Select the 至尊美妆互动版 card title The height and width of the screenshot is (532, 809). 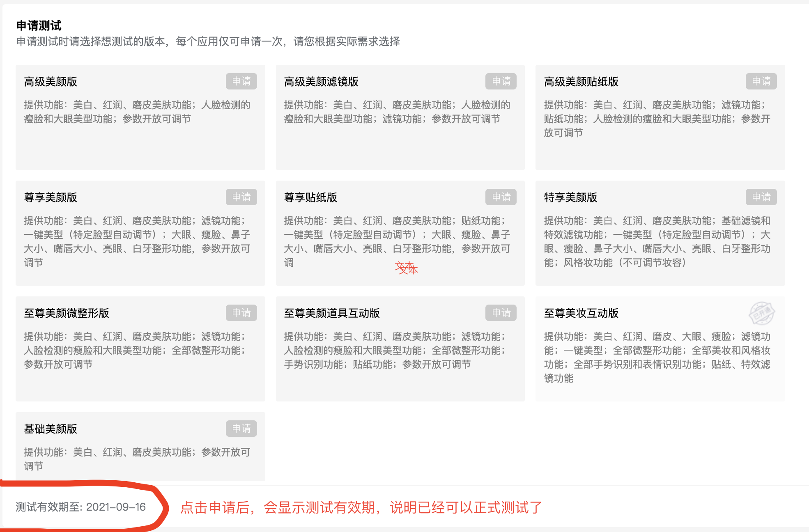(x=581, y=313)
